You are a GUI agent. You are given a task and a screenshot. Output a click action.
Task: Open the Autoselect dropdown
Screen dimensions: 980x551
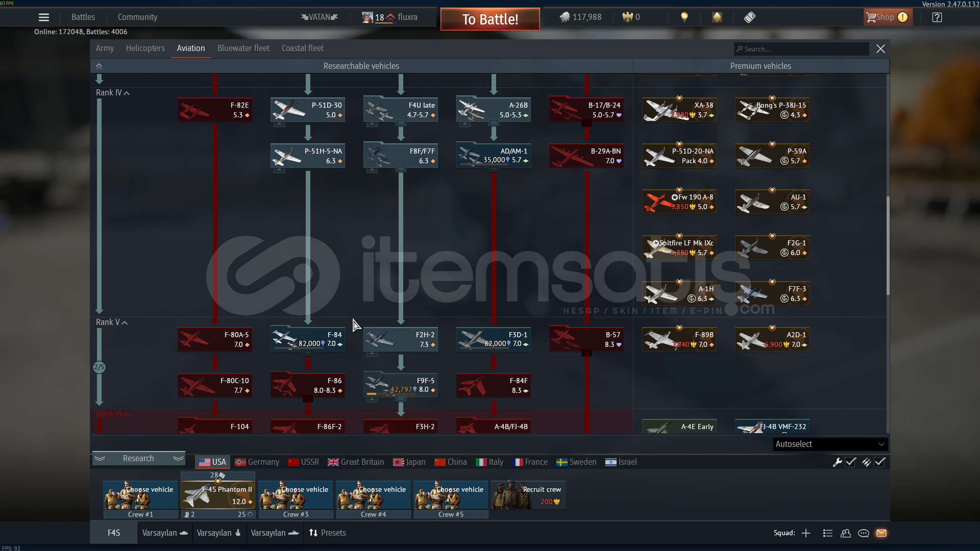click(x=830, y=444)
